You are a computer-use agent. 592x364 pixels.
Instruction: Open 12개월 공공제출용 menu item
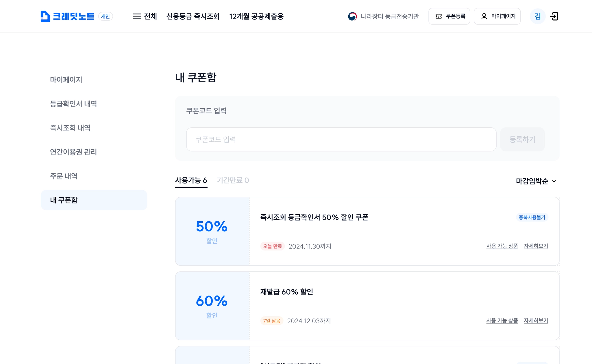tap(256, 16)
